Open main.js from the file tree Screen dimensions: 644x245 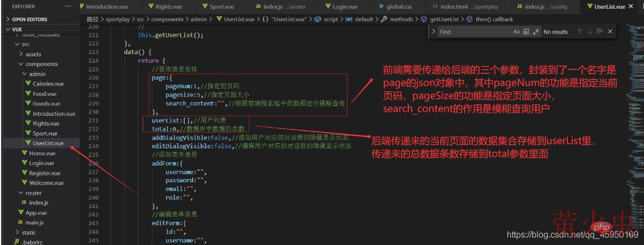33,222
